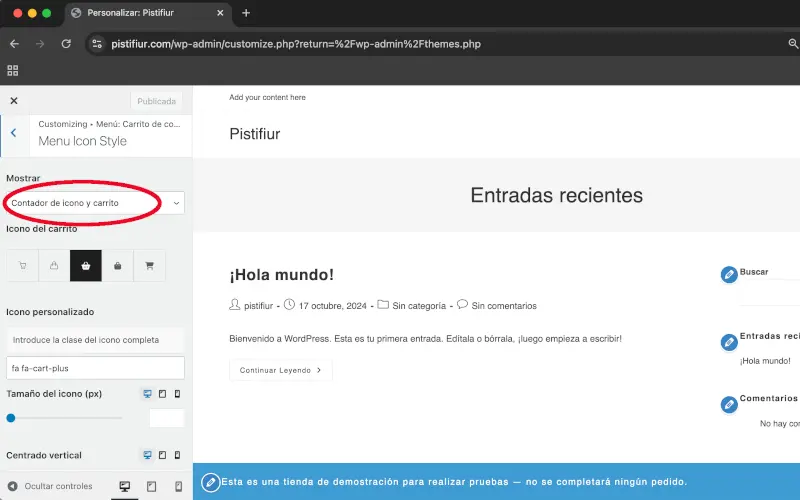Close the Personalizar: Pistifiur tab
This screenshot has width=800, height=500.
[x=220, y=13]
